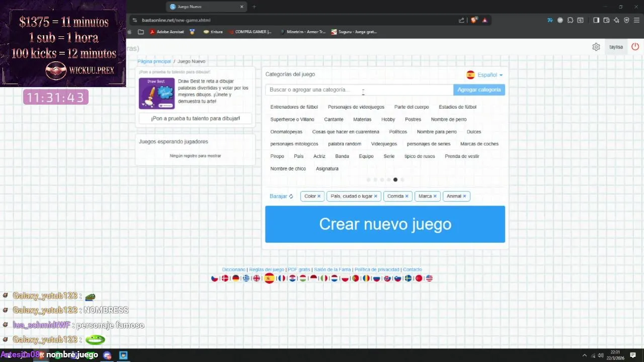Click the browser address bar URL
Viewport: 644px width, 362px height.
[x=176, y=20]
